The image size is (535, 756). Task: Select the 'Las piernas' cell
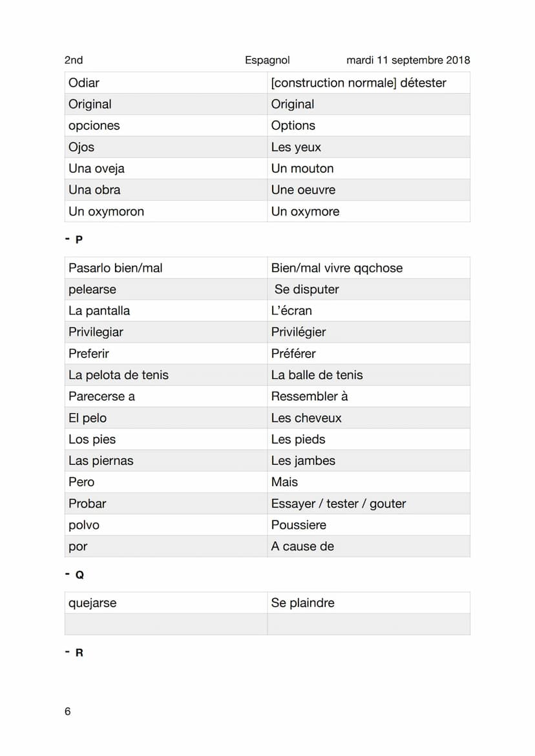(x=166, y=460)
